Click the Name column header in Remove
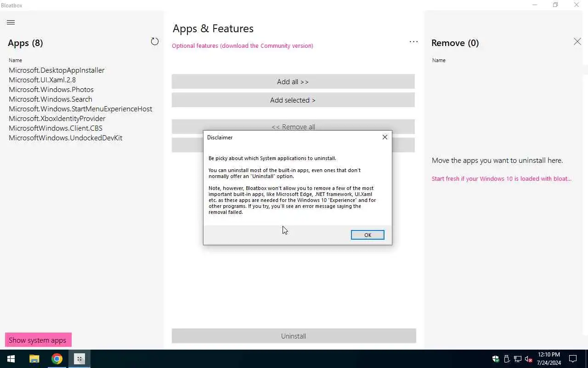This screenshot has width=588, height=368. [x=439, y=60]
